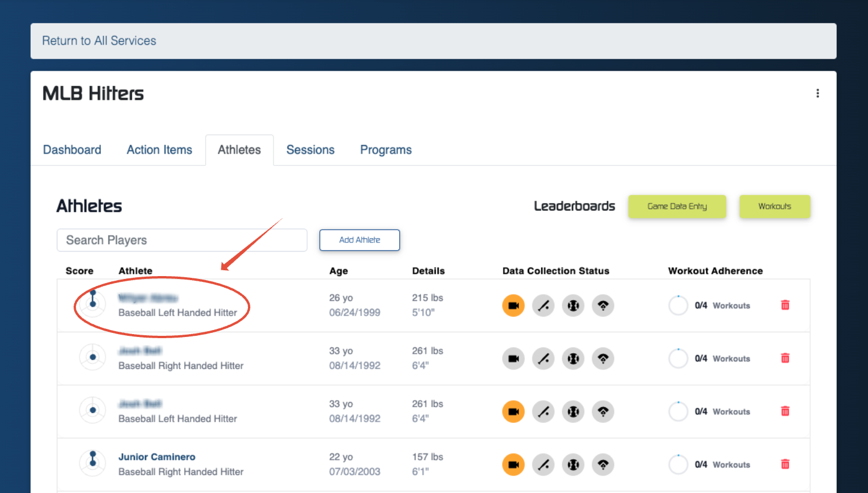This screenshot has height=493, width=868.
Task: Open Game Data Entry
Action: tap(677, 206)
